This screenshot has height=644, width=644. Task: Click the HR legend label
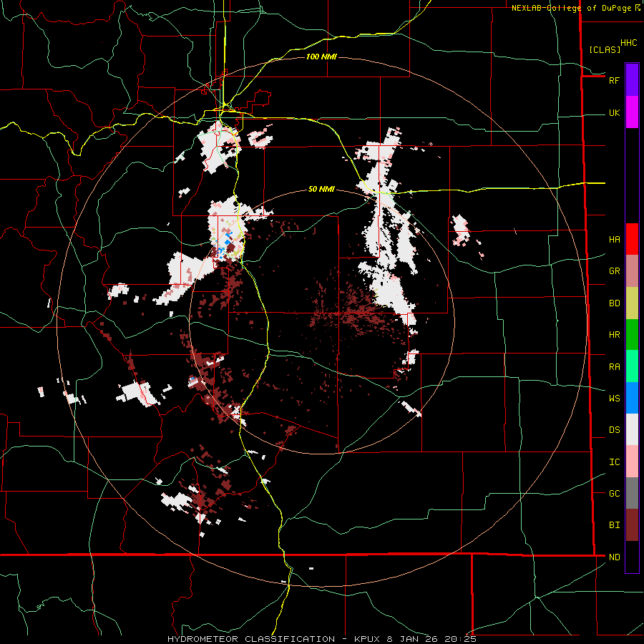[614, 335]
